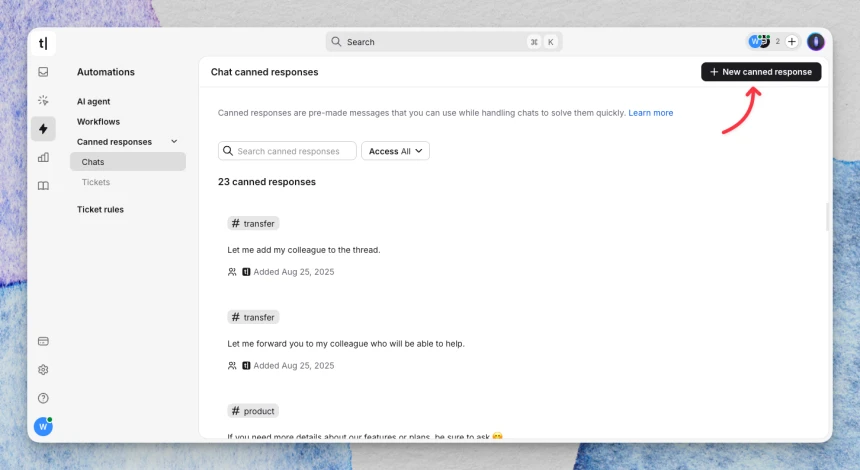Click the 'Chat canned responses' page title
This screenshot has width=860, height=470.
pos(264,72)
